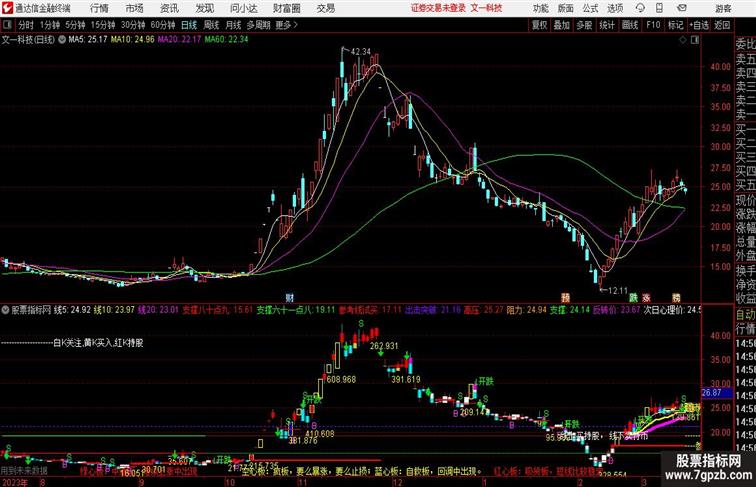Open the 交易 menu
The image size is (756, 487).
click(326, 8)
